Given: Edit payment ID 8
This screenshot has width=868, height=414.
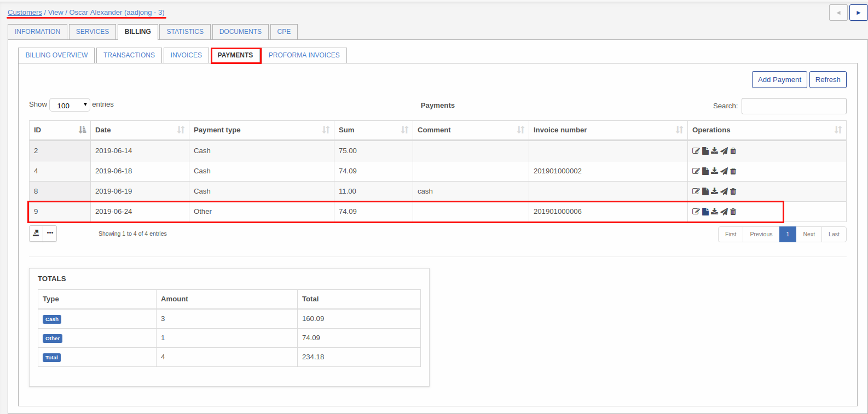Looking at the screenshot, I should click(x=696, y=191).
